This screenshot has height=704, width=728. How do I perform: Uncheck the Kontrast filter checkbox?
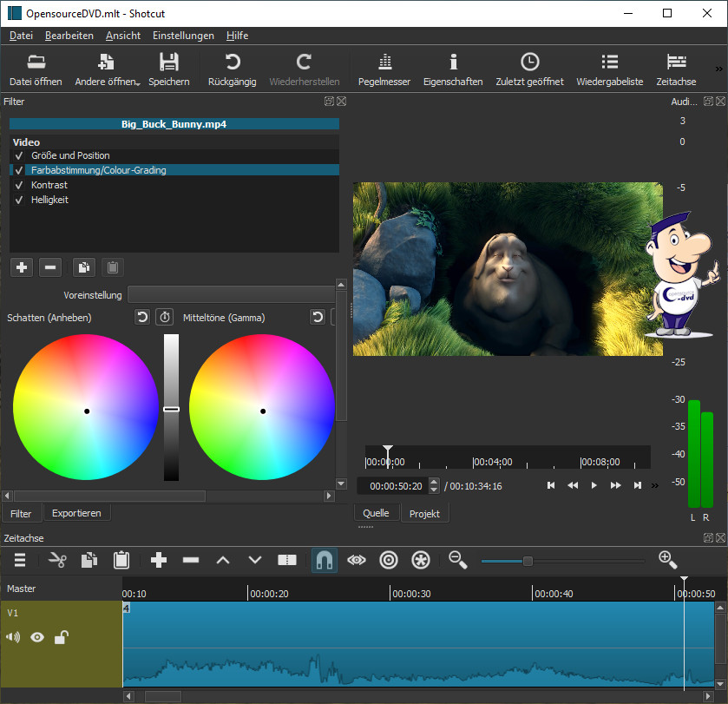pyautogui.click(x=18, y=186)
